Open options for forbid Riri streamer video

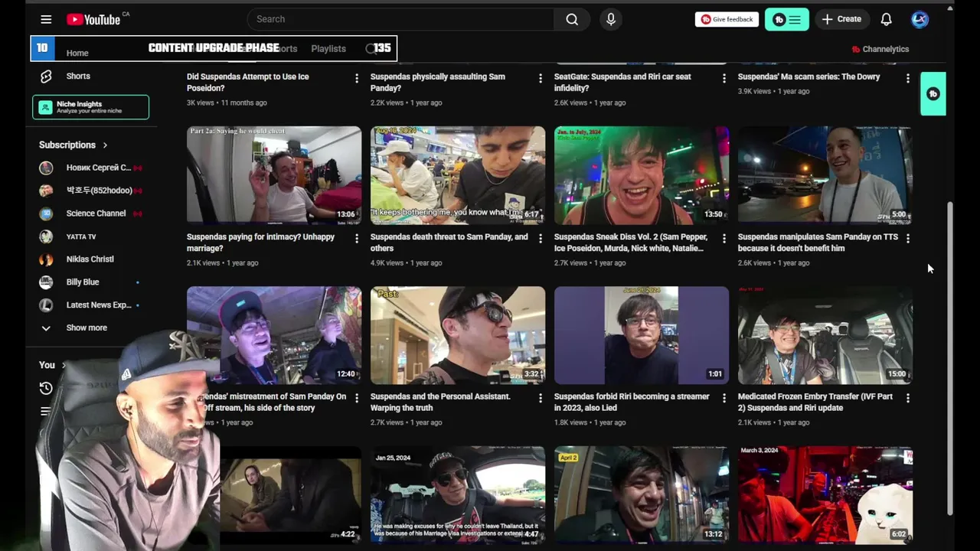click(724, 398)
